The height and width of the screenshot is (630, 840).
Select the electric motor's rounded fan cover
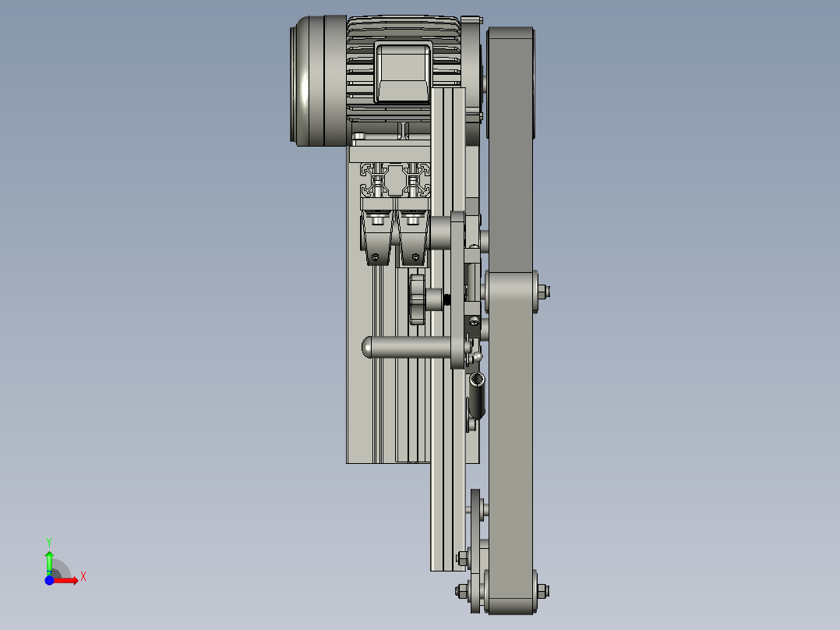[x=318, y=80]
